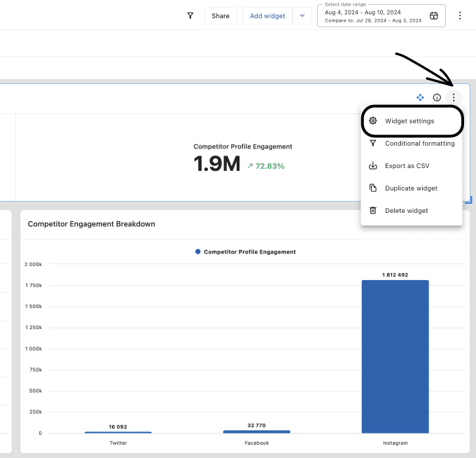Open the dashboard three-dot menu beside date range

tap(460, 15)
